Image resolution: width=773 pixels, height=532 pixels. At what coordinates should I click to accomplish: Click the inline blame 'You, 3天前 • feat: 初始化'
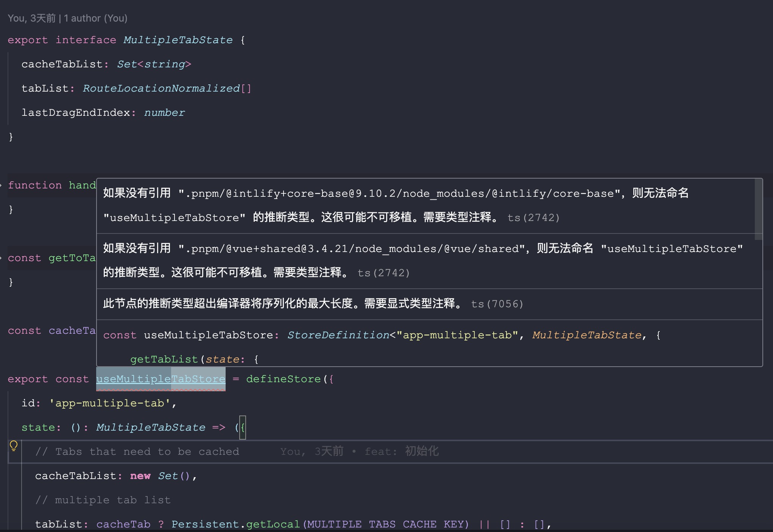click(x=359, y=451)
